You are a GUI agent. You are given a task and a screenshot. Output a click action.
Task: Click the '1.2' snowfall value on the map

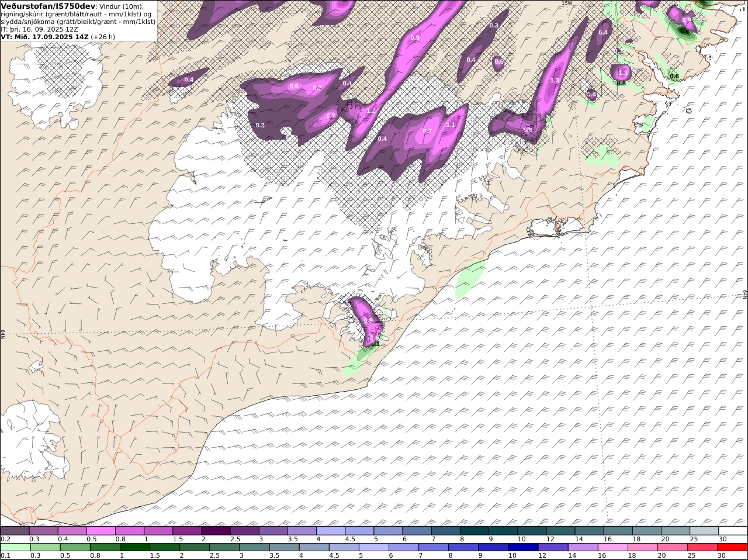pos(370,110)
